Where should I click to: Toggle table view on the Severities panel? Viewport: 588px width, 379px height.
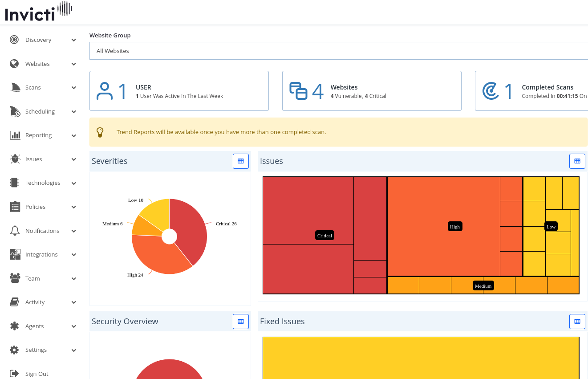coord(241,161)
